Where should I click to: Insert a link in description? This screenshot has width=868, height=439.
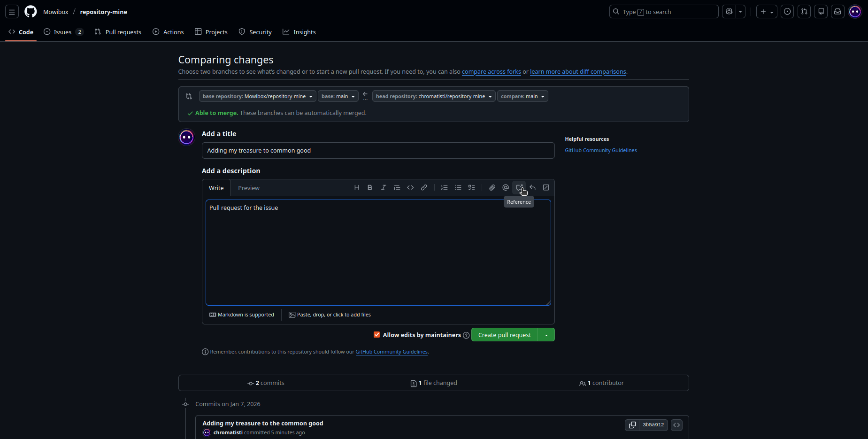424,188
